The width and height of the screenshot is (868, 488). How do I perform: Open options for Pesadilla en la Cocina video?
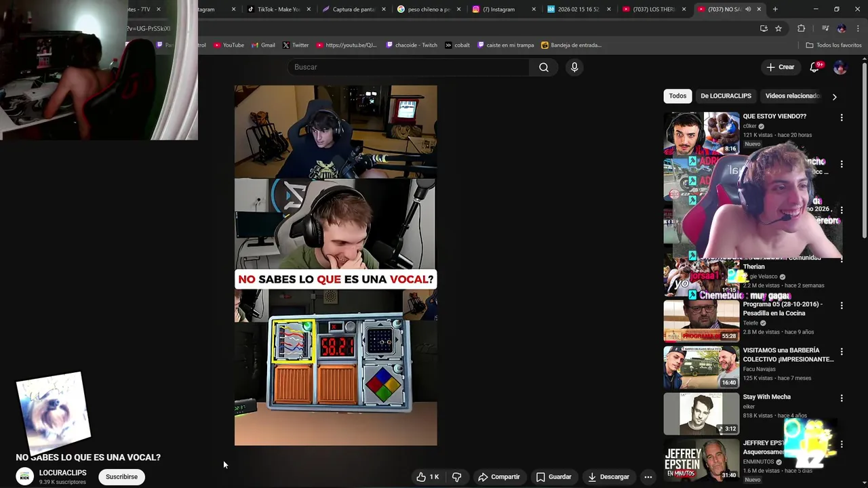point(842,305)
